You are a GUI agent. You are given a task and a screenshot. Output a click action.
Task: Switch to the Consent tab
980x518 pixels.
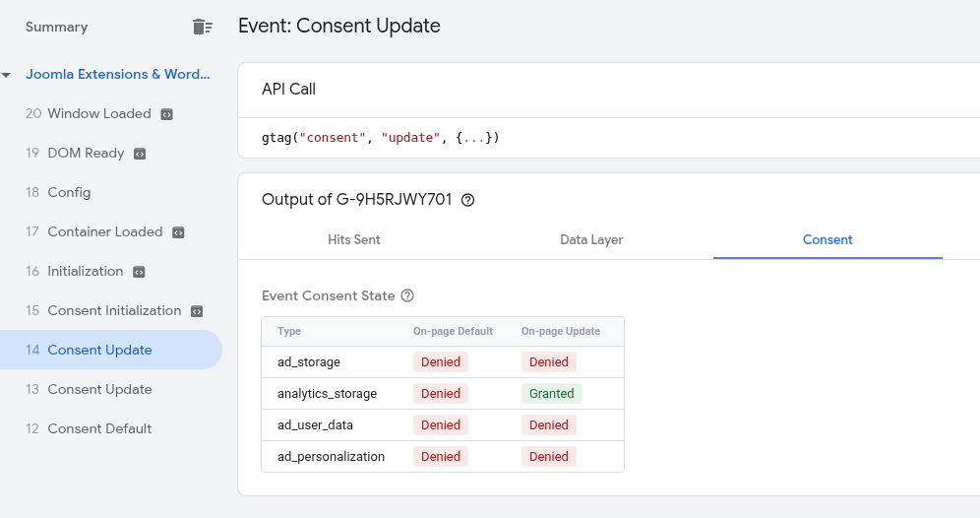click(x=827, y=239)
